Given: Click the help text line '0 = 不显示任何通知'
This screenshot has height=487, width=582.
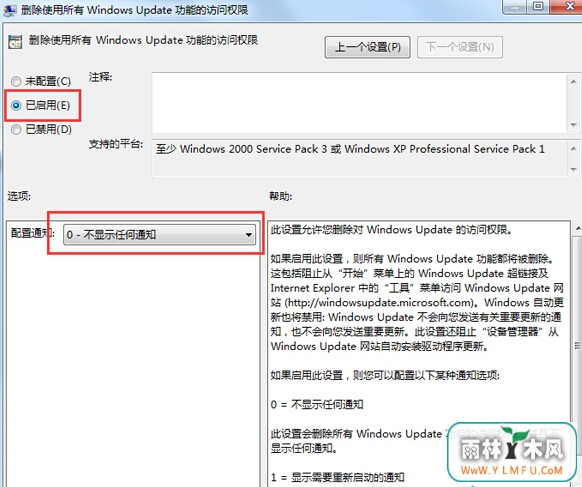Looking at the screenshot, I should pos(317,405).
